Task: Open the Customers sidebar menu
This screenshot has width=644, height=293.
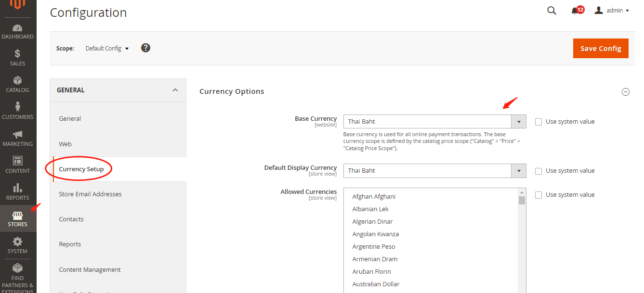Action: (18, 111)
